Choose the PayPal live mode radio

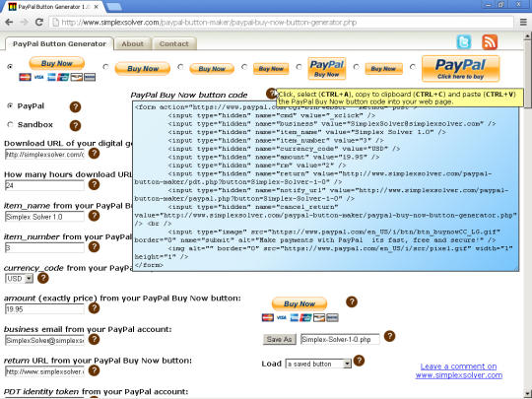click(x=10, y=105)
